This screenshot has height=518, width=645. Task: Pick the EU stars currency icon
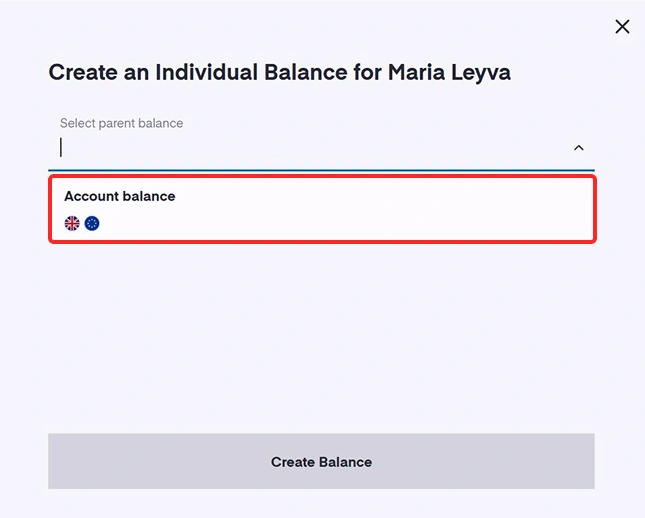92,223
